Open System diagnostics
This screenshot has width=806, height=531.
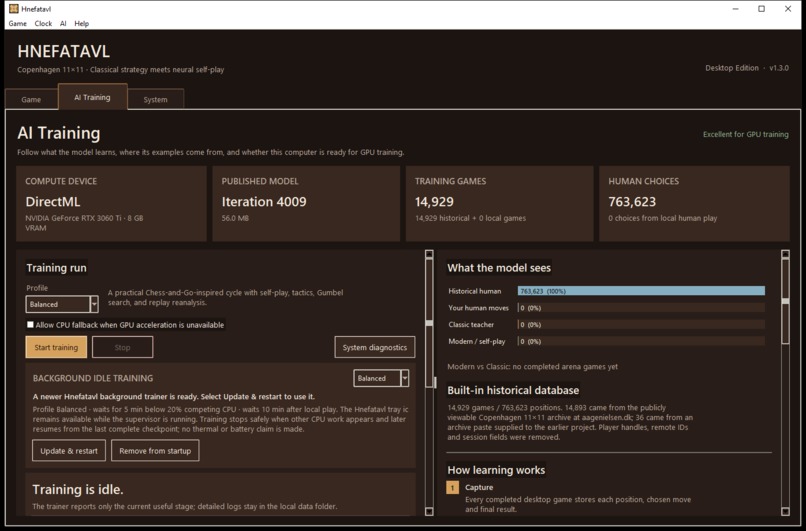375,347
